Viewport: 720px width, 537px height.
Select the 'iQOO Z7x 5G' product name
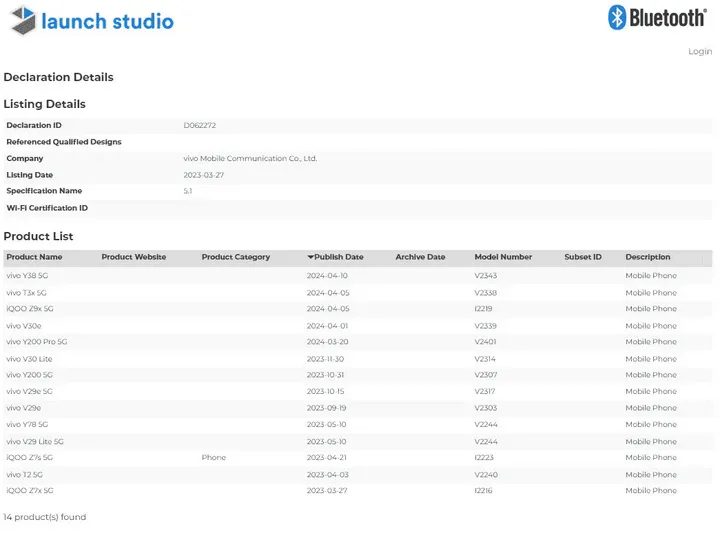[30, 491]
